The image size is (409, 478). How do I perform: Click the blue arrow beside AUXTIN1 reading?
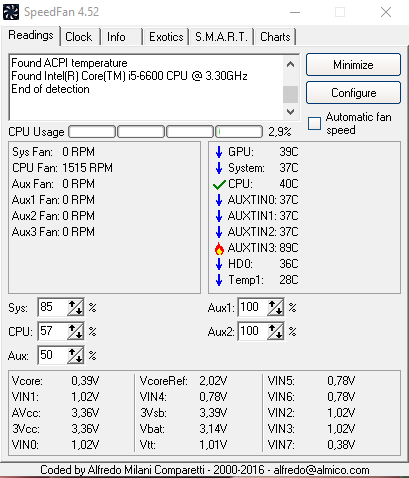pyautogui.click(x=219, y=216)
